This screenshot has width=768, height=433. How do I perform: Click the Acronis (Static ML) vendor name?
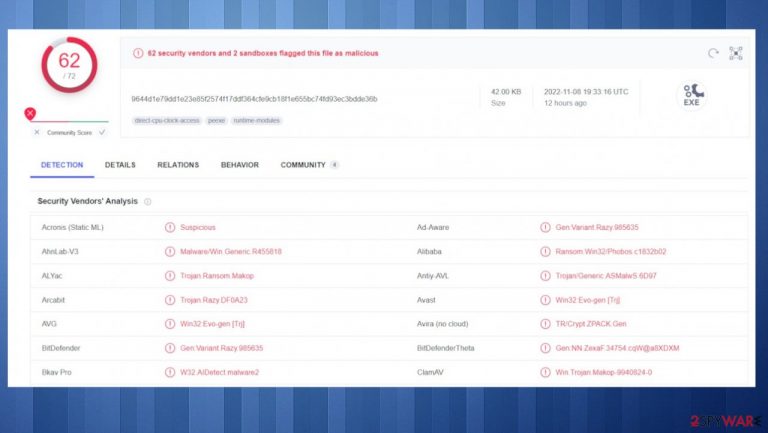tap(72, 227)
